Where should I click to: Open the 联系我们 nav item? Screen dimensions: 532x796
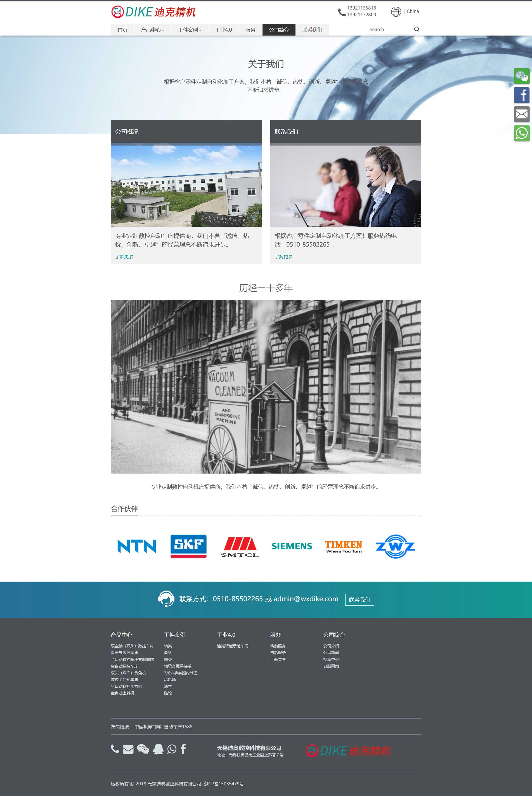click(x=312, y=30)
